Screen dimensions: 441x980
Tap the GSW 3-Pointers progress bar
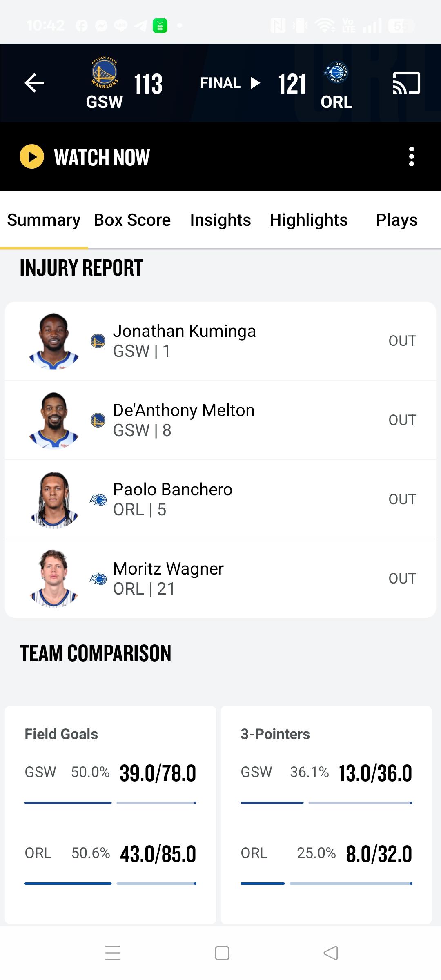click(326, 803)
